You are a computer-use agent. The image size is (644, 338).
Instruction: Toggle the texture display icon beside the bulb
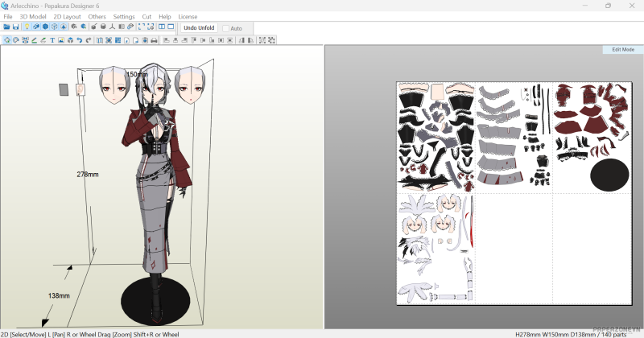coord(36,27)
